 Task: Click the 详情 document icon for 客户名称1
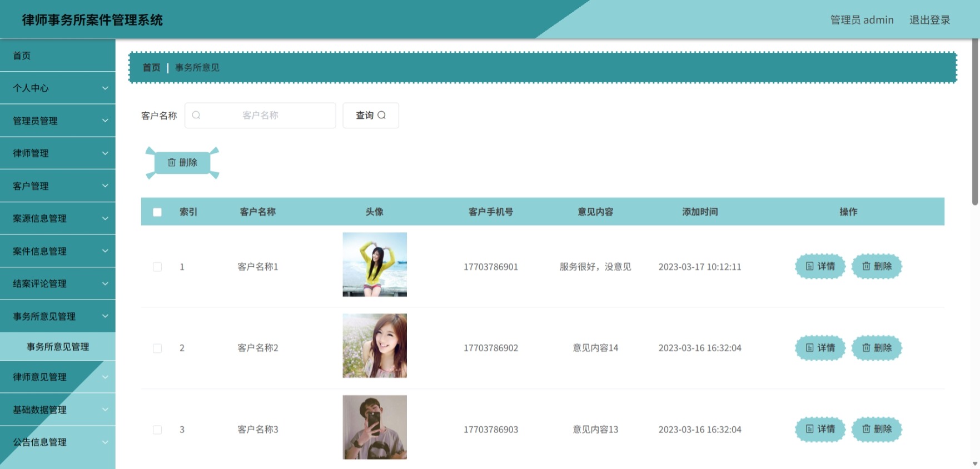pos(810,266)
